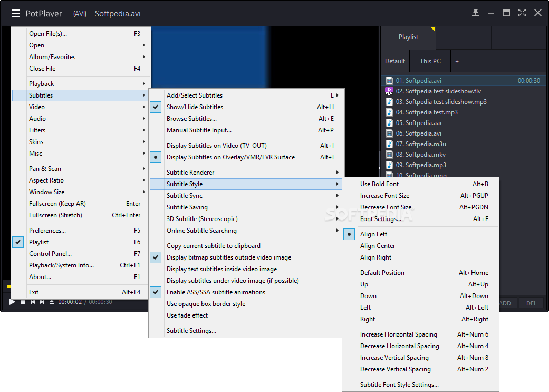
Task: Expand the Audio submenu
Action: (81, 118)
